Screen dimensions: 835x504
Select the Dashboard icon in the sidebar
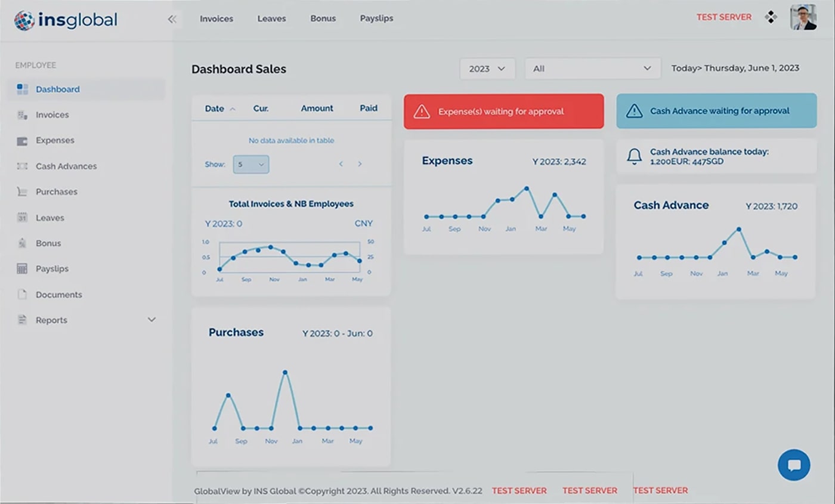click(x=21, y=89)
